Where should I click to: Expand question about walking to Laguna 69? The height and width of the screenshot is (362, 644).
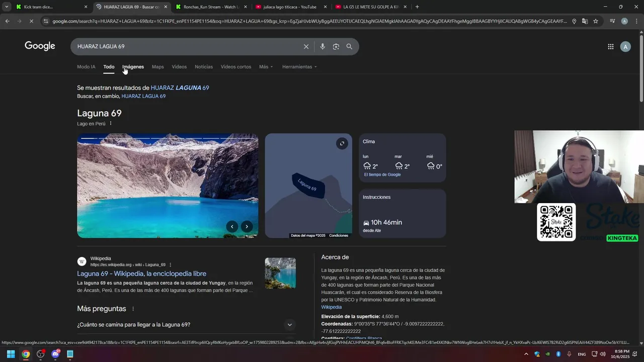tap(186, 325)
